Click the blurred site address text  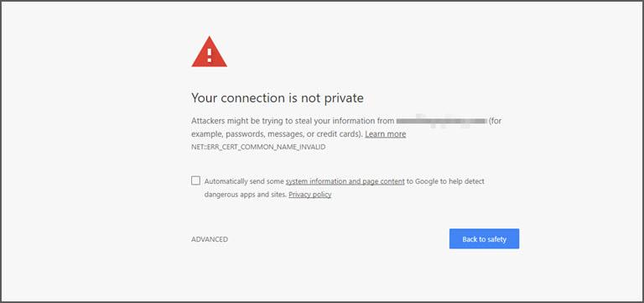[442, 121]
